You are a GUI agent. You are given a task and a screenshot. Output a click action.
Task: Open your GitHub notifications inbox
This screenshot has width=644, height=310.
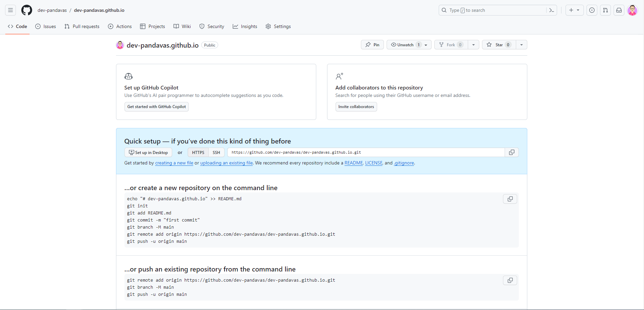tap(619, 10)
